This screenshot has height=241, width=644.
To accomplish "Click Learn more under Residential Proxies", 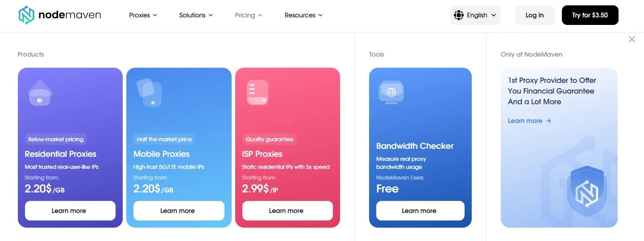I will point(70,211).
